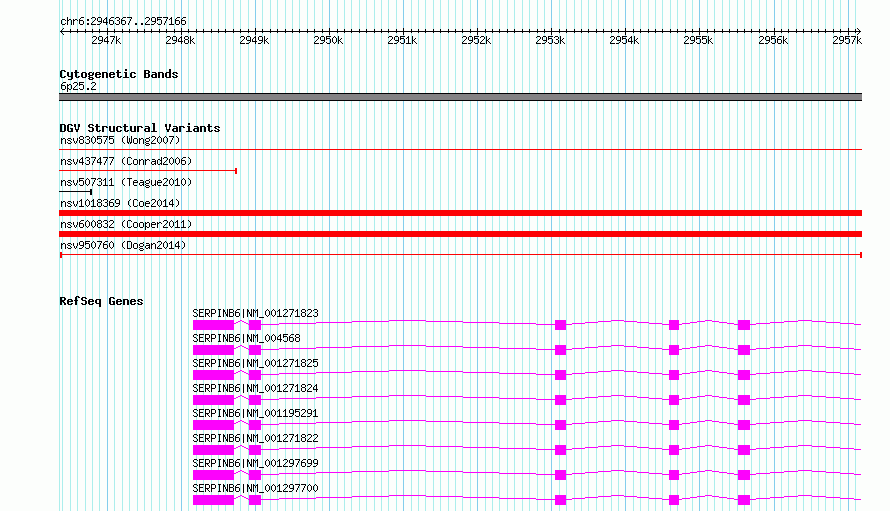Image resolution: width=890 pixels, height=511 pixels.
Task: Click NM_001271825 exon near 2953k
Action: pyautogui.click(x=560, y=375)
